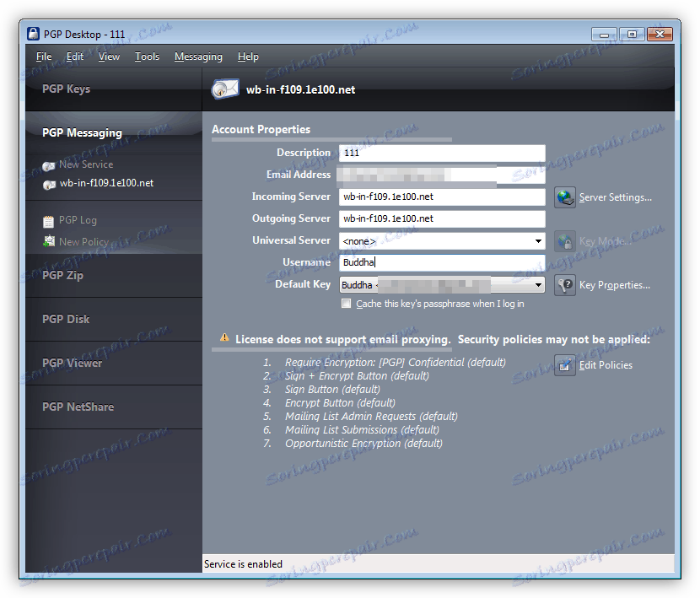This screenshot has height=598, width=700.
Task: Click the Email Address input field
Action: [x=442, y=175]
